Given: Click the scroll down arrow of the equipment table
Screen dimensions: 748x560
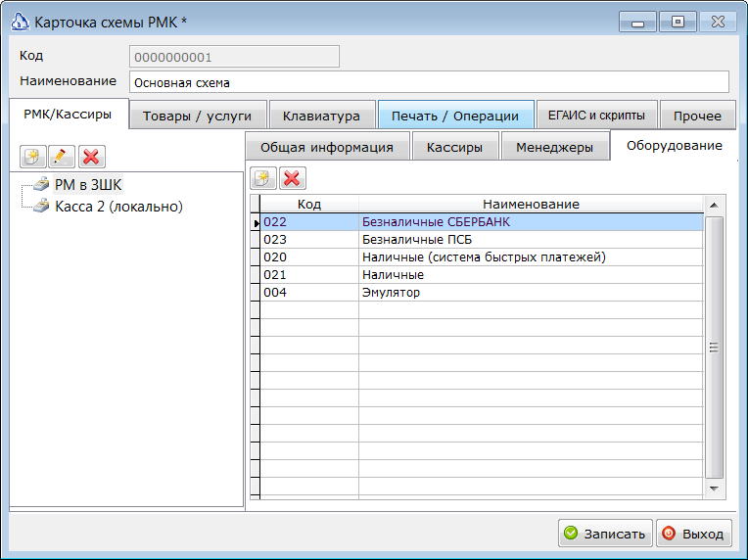Looking at the screenshot, I should tap(714, 489).
